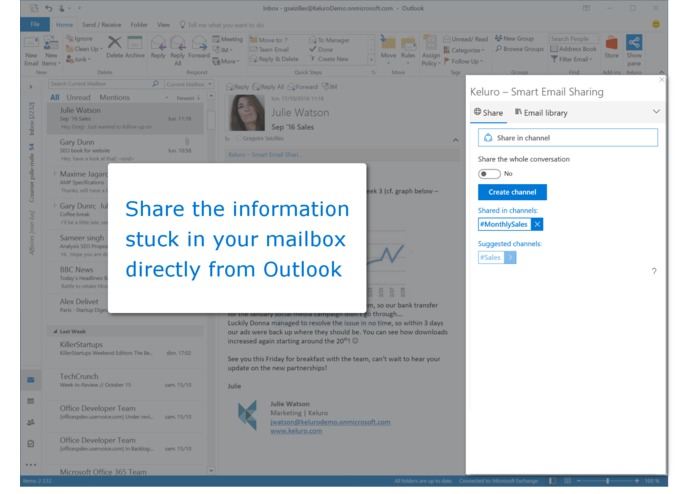Remove the #MonthlySales channel tag

pos(537,224)
